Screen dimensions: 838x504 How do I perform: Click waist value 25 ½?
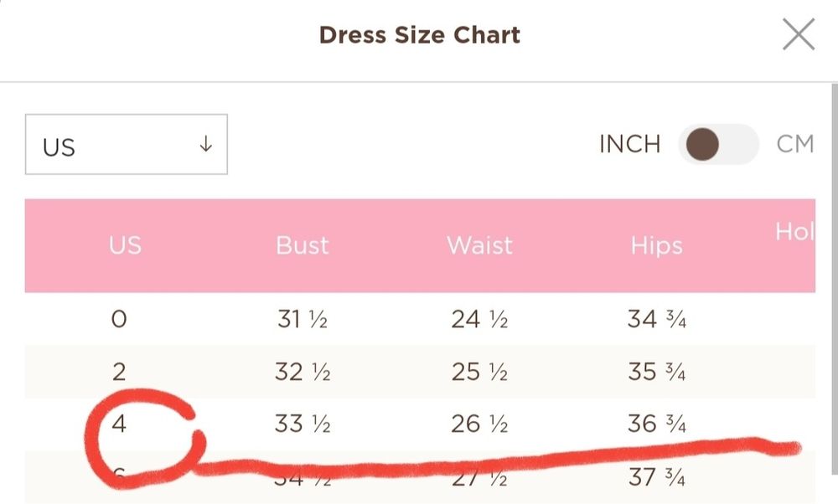[479, 372]
